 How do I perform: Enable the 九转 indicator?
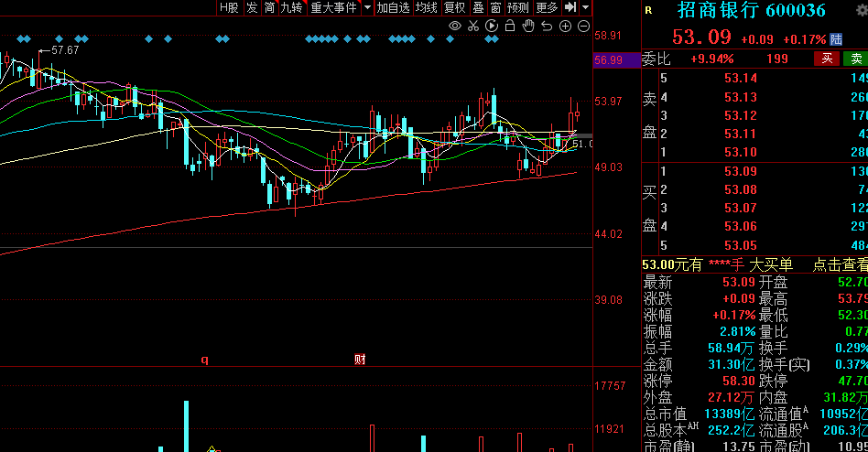tap(291, 7)
